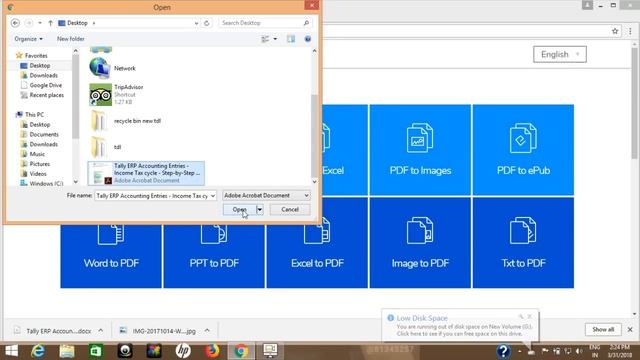Click the search magnifier in Open dialog

[306, 23]
